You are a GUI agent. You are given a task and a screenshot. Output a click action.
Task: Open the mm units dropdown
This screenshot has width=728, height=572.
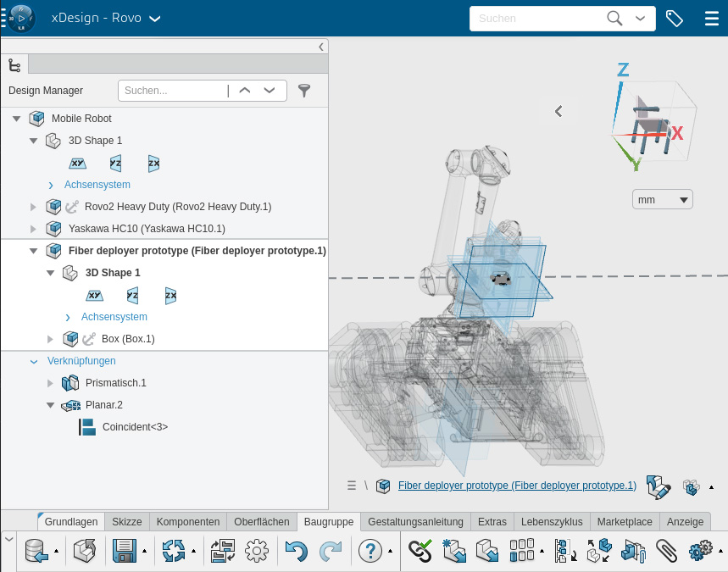pyautogui.click(x=662, y=199)
